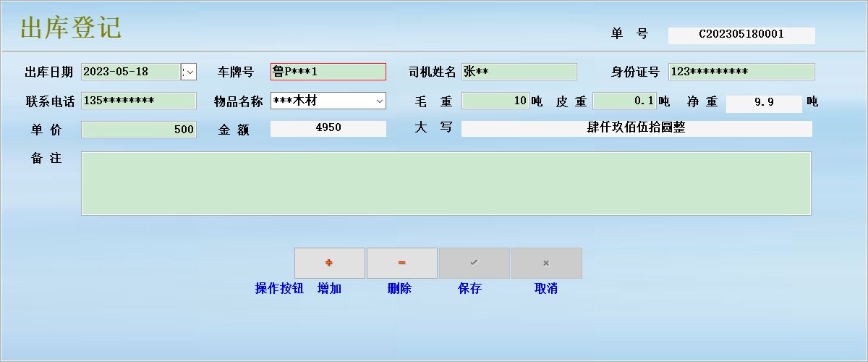
Task: Click the 毛 重 label
Action: tap(433, 101)
